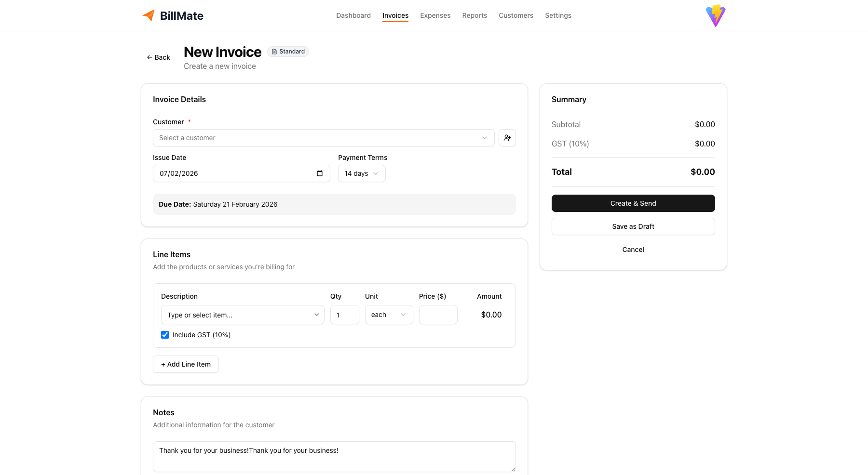Click the colorful gem icon in the header
The height and width of the screenshot is (475, 868).
click(x=715, y=15)
